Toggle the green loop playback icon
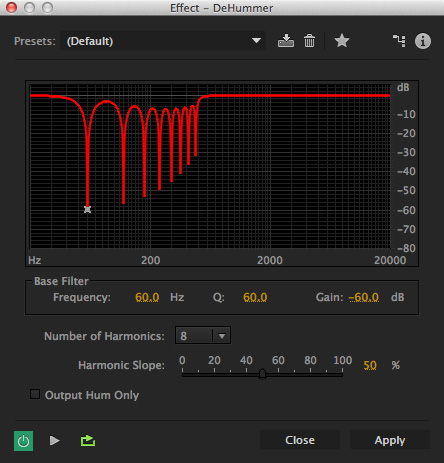This screenshot has width=444, height=463. [x=88, y=440]
